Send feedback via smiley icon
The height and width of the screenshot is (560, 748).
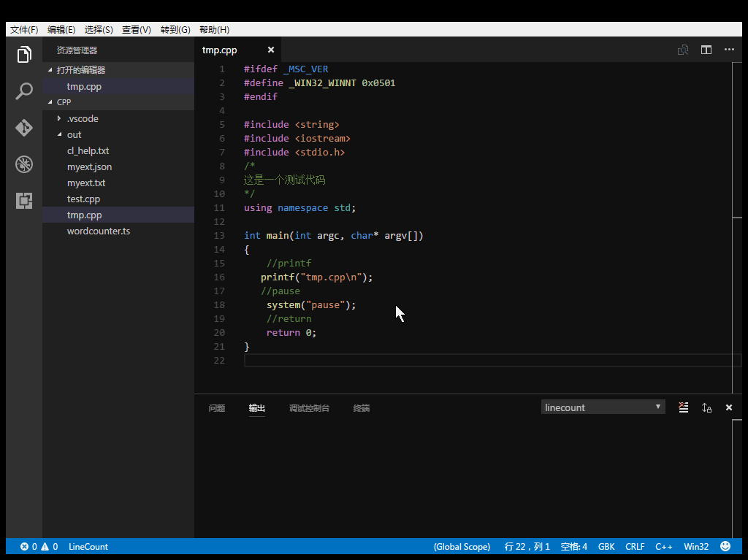click(x=725, y=546)
